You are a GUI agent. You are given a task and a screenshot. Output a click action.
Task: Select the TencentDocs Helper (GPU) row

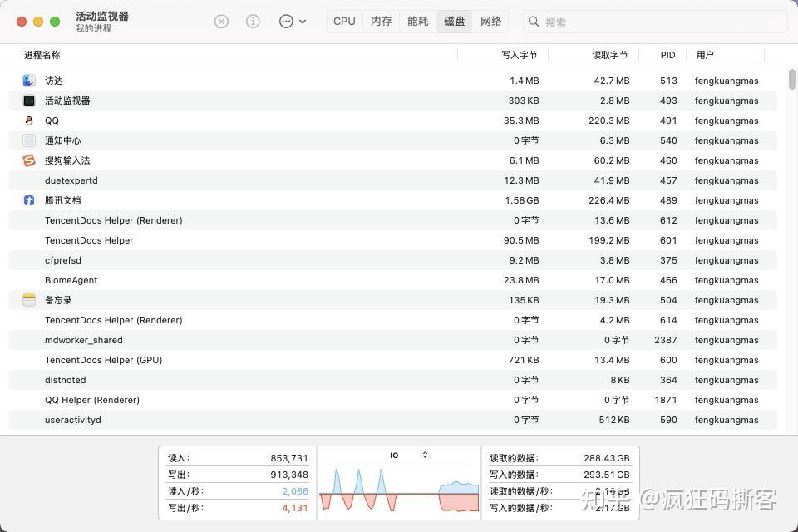392,360
